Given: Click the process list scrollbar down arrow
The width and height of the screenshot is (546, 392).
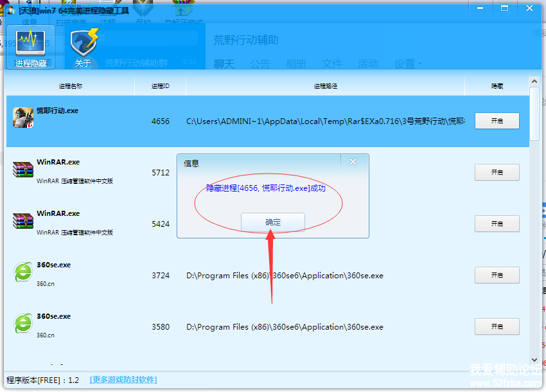Looking at the screenshot, I should coord(534,360).
